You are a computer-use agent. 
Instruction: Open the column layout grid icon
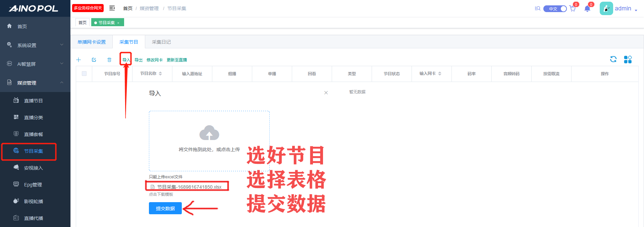tap(628, 59)
